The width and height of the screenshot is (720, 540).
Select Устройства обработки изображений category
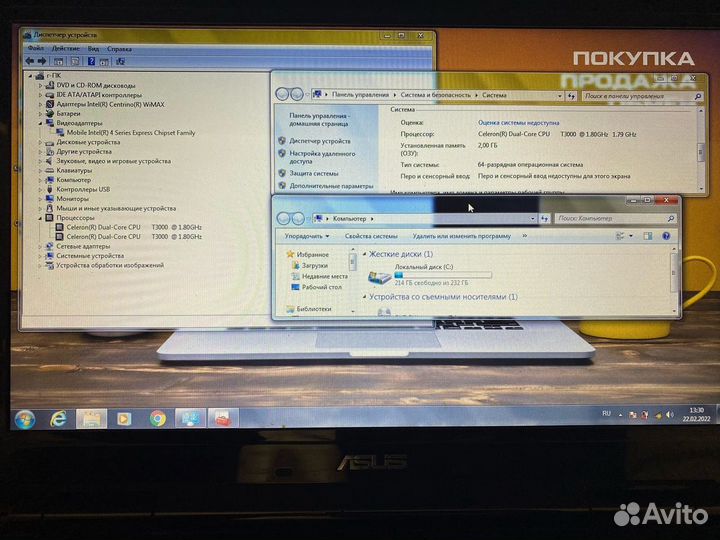[x=110, y=265]
